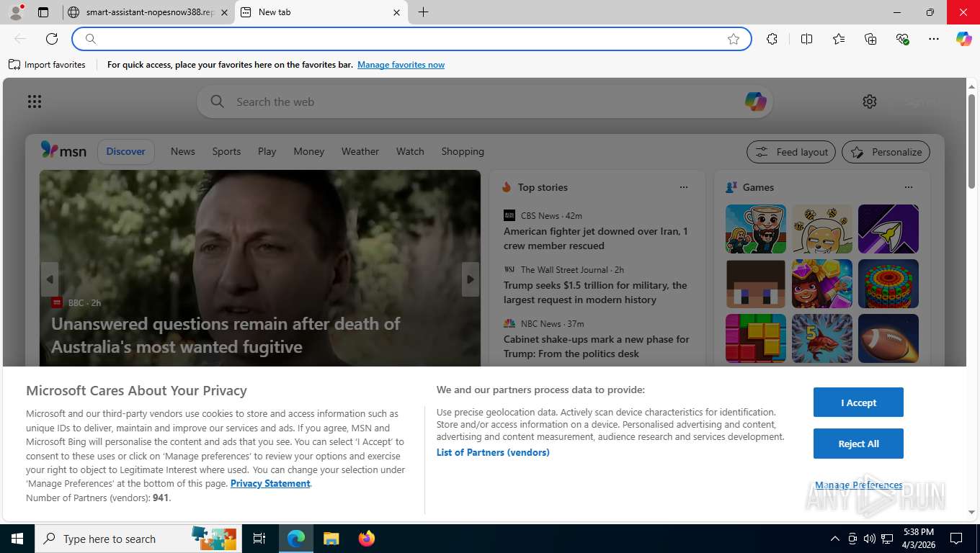Open the football game thumbnail
980x553 pixels.
(x=888, y=338)
